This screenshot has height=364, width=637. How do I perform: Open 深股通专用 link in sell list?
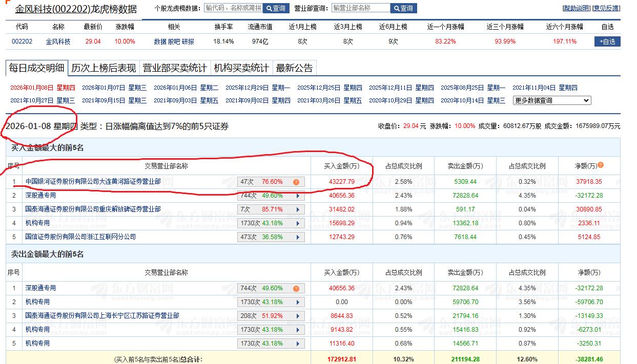coord(41,288)
